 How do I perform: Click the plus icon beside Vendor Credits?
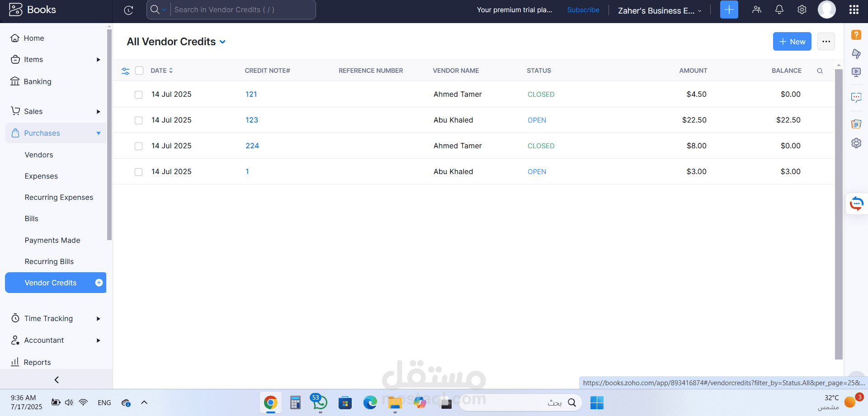pos(99,283)
